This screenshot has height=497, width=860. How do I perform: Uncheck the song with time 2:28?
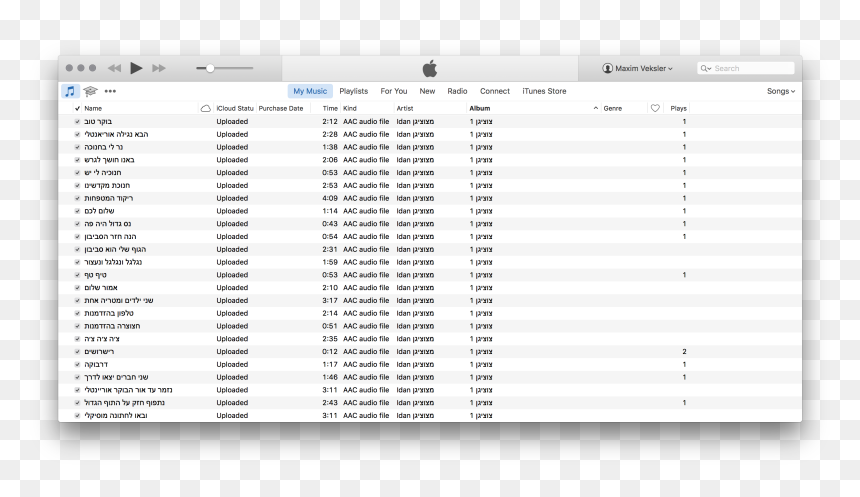77,134
